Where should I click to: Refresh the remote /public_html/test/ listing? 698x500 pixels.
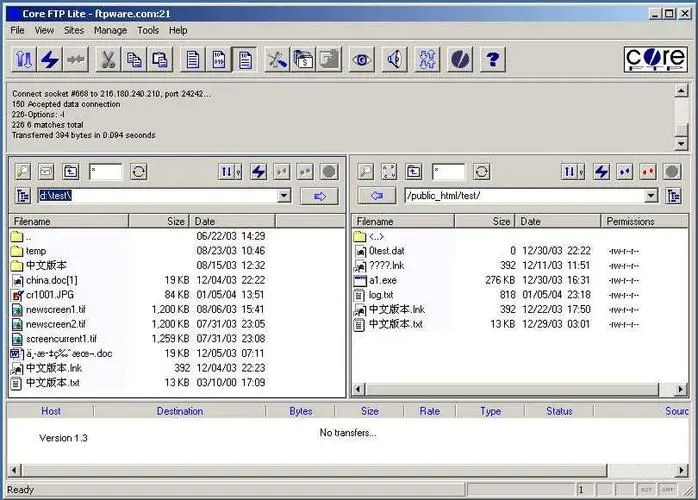[x=481, y=171]
